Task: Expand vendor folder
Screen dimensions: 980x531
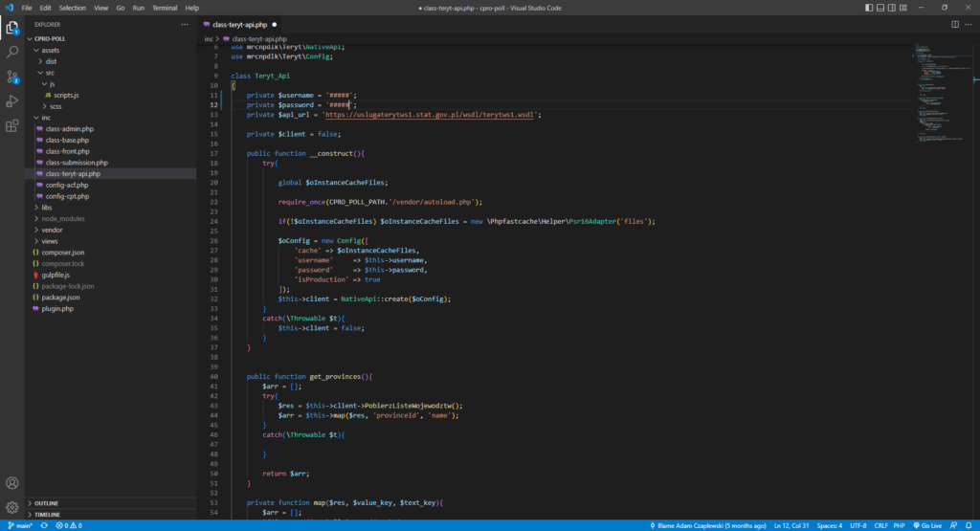Action: tap(111, 230)
